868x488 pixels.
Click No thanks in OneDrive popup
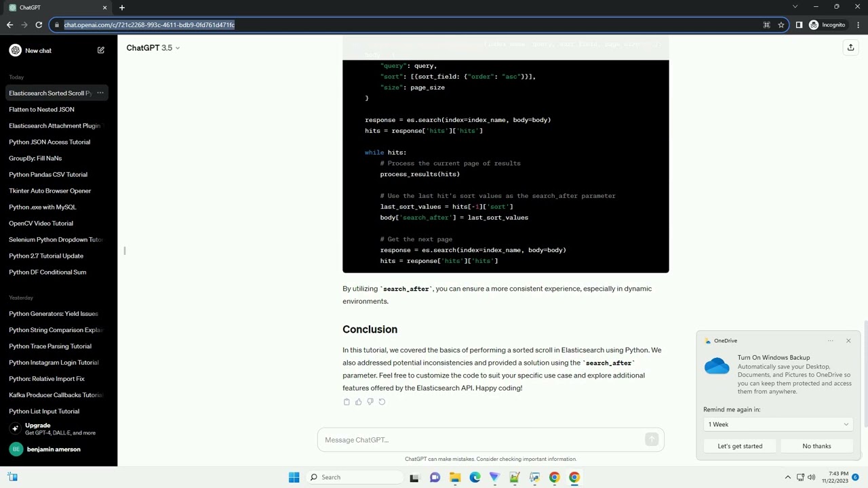coord(816,446)
